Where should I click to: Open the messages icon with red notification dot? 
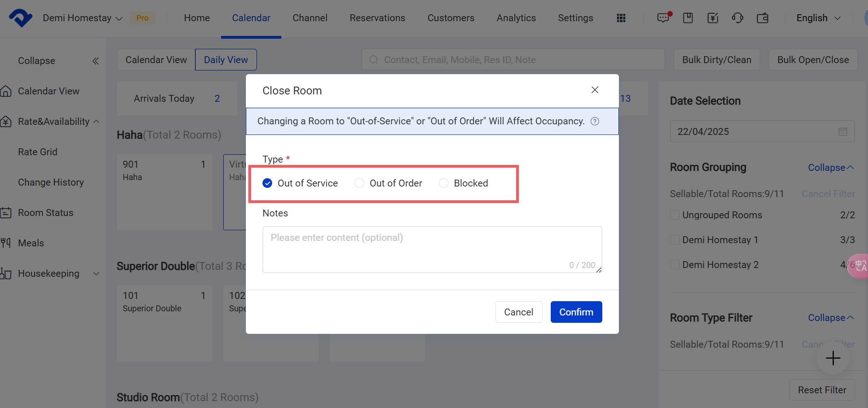coord(663,18)
